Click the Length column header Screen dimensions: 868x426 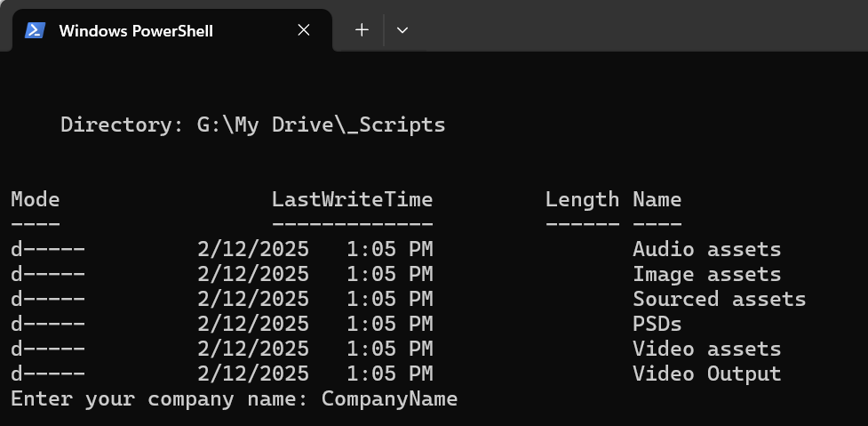[582, 199]
